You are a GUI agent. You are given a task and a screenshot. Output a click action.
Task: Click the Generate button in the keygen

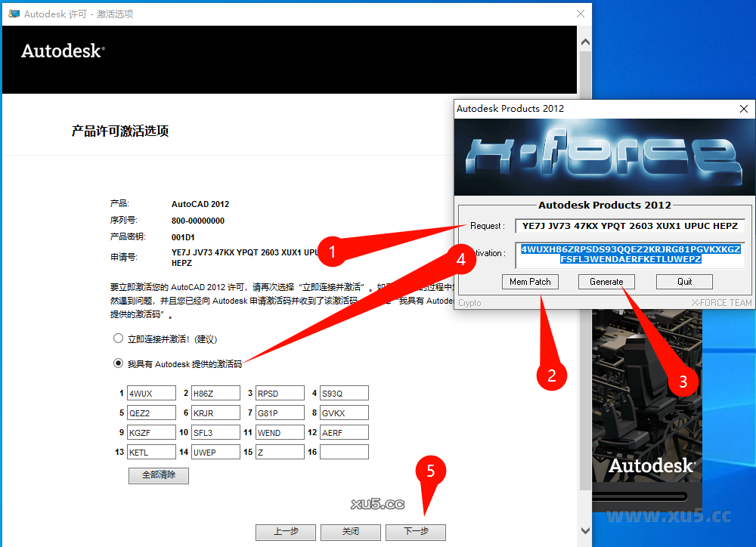[606, 281]
